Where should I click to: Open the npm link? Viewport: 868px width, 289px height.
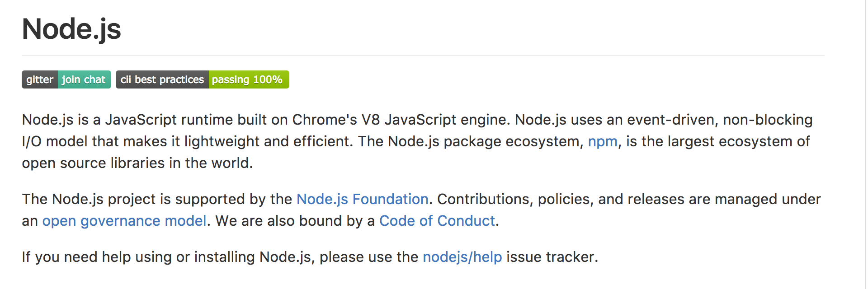(x=602, y=142)
